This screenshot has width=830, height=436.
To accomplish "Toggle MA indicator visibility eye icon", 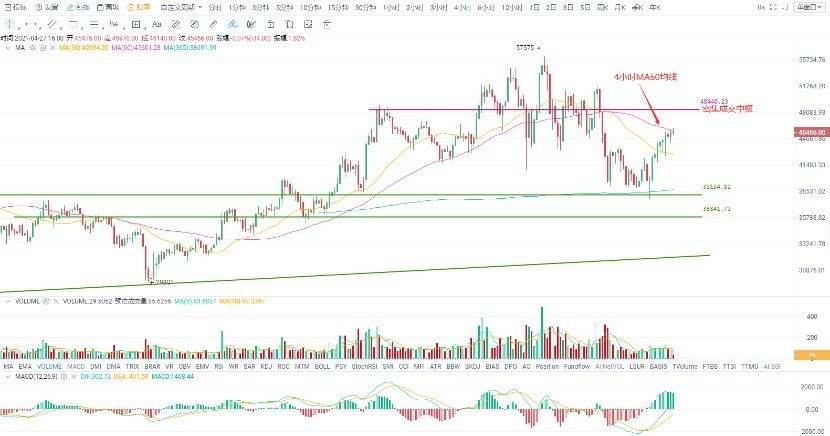I will click(32, 48).
